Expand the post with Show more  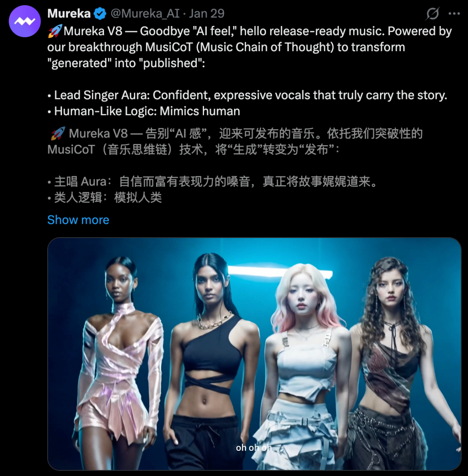pyautogui.click(x=78, y=220)
